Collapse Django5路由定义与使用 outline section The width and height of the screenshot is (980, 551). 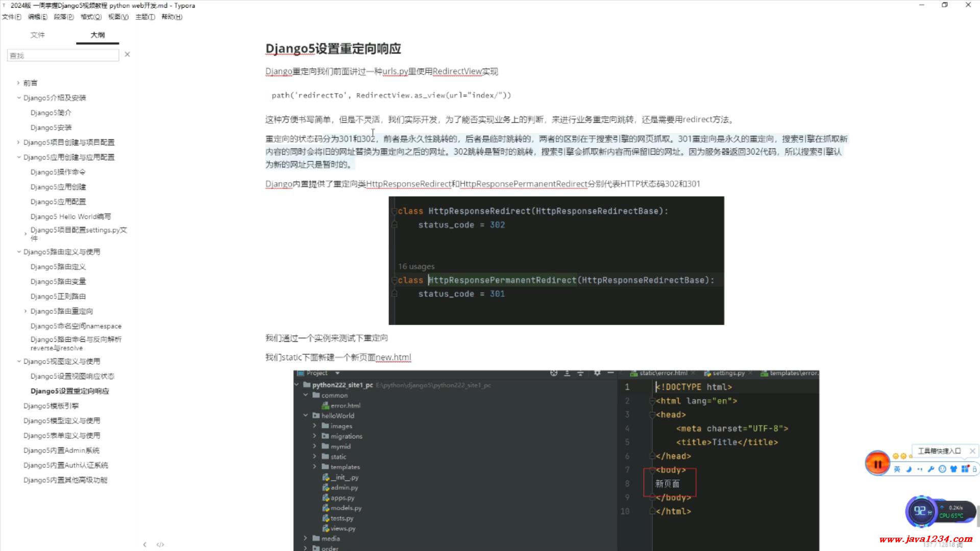click(x=19, y=252)
